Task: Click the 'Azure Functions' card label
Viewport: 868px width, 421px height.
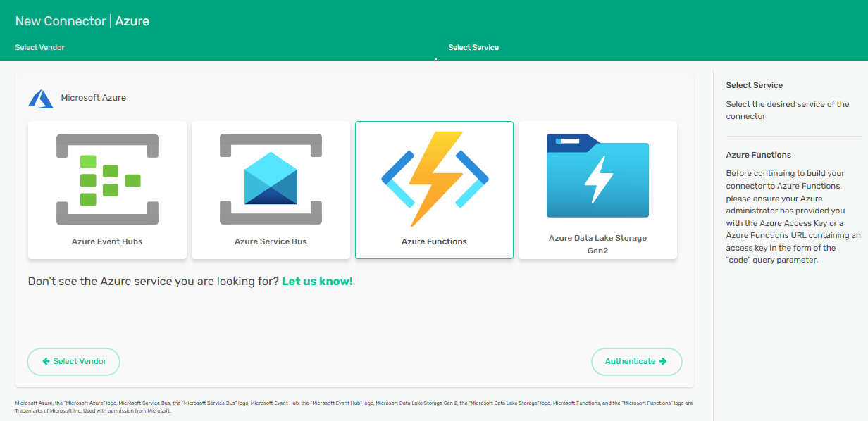Action: tap(434, 241)
